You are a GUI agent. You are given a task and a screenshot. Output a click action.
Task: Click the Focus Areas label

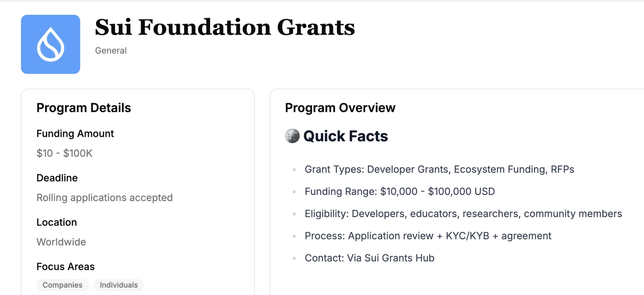tap(65, 267)
